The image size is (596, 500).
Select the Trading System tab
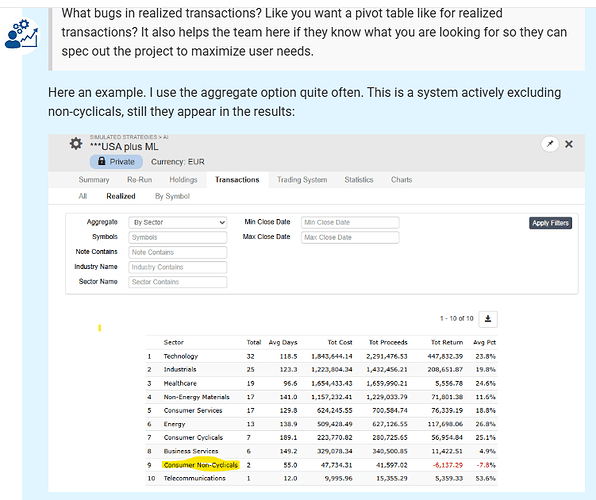pyautogui.click(x=302, y=180)
